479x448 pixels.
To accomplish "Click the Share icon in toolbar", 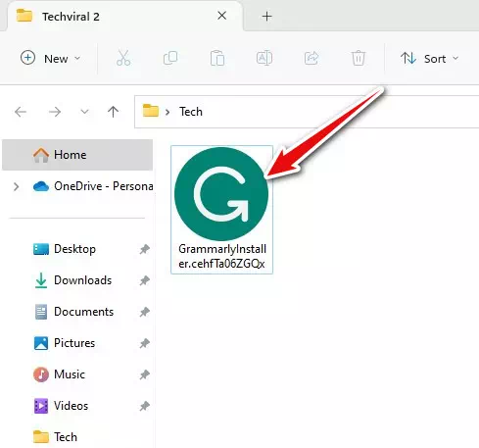I will tap(311, 59).
